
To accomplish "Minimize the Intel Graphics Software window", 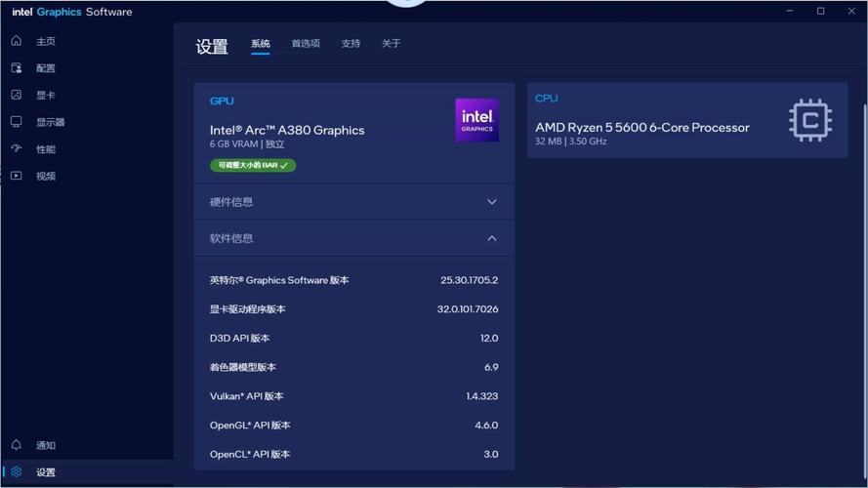I will (x=789, y=11).
